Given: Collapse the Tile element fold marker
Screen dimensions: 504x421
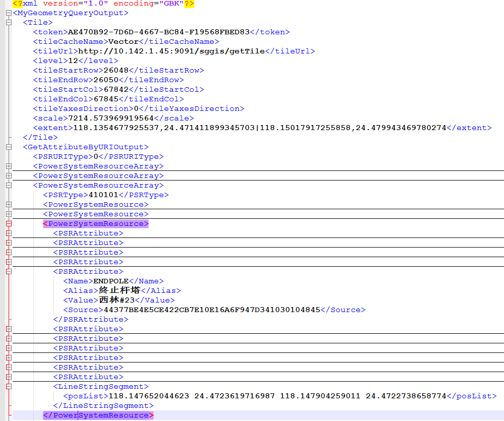Looking at the screenshot, I should click(9, 23).
